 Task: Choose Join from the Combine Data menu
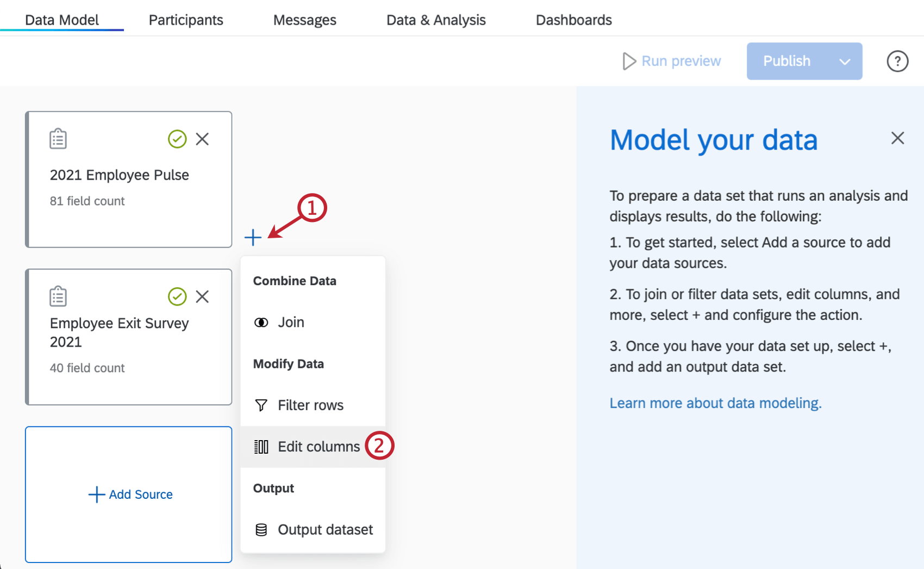point(290,322)
